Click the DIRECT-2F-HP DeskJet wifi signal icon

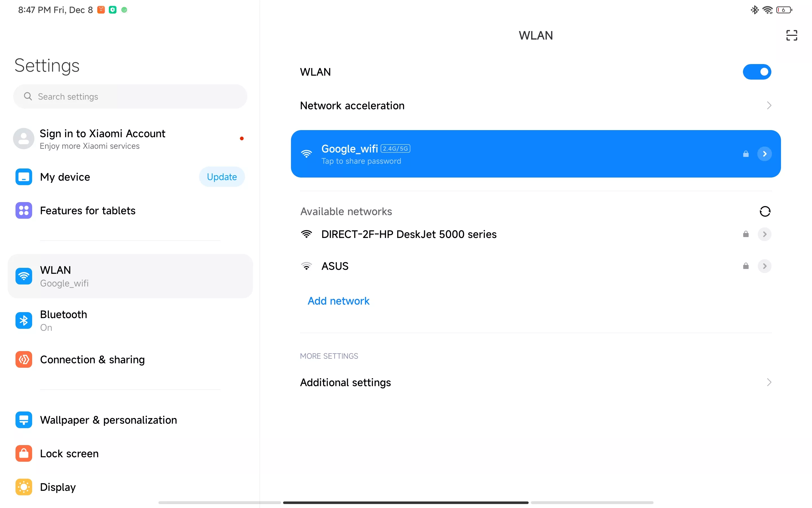pyautogui.click(x=306, y=234)
